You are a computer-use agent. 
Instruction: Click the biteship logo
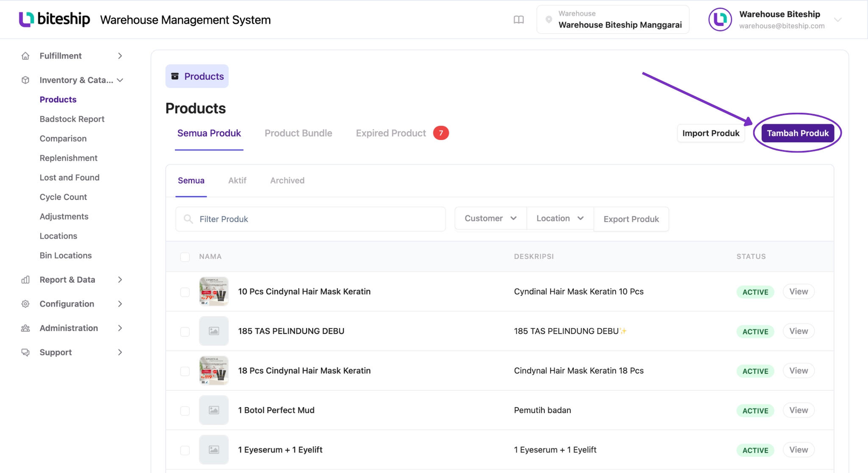(54, 19)
